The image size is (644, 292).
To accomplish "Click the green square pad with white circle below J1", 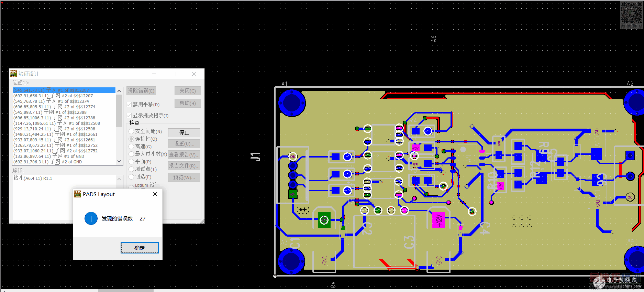I will (324, 220).
